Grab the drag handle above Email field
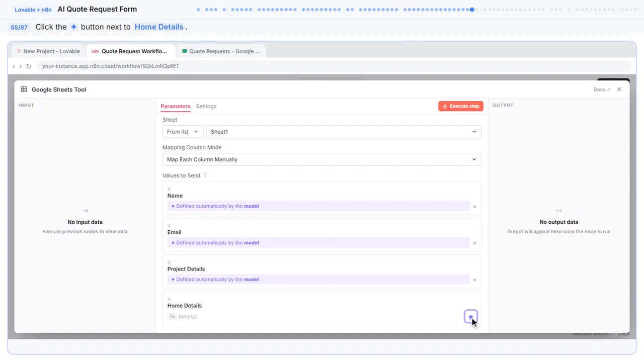The image size is (644, 362). click(x=169, y=226)
